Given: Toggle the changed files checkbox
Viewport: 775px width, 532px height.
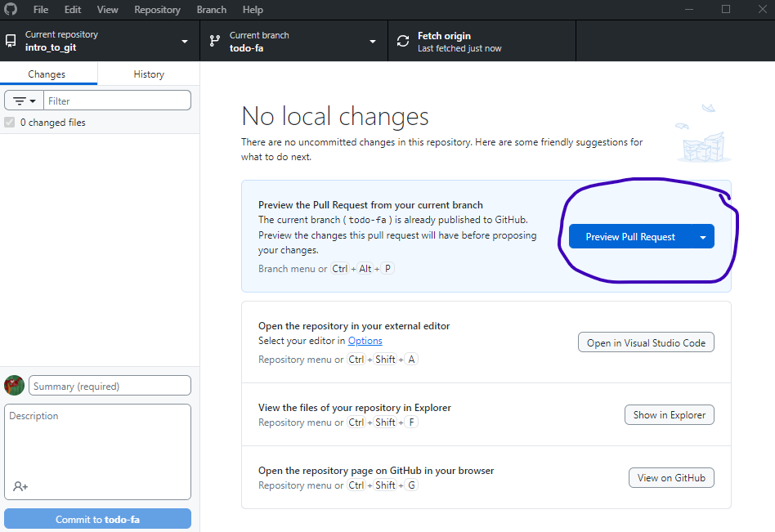Looking at the screenshot, I should 10,123.
